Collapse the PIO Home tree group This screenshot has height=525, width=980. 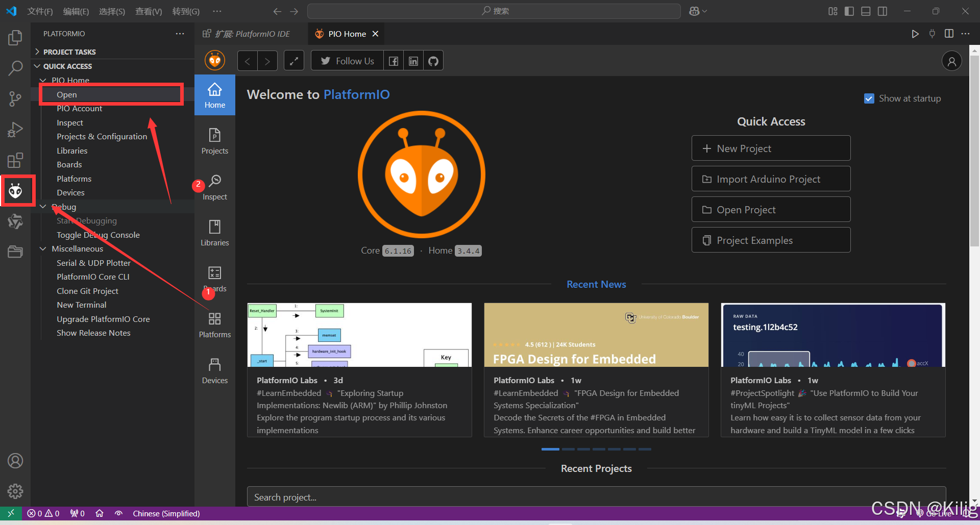(x=43, y=80)
